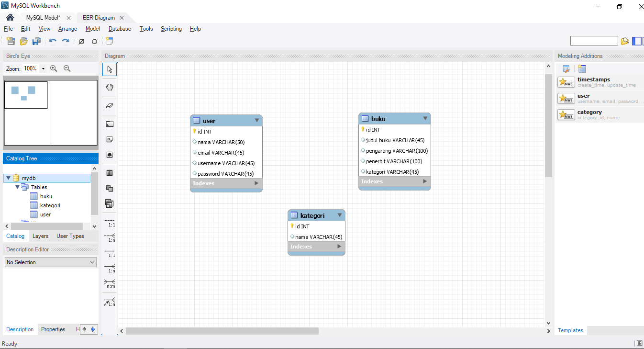Undo the last action

click(x=53, y=41)
